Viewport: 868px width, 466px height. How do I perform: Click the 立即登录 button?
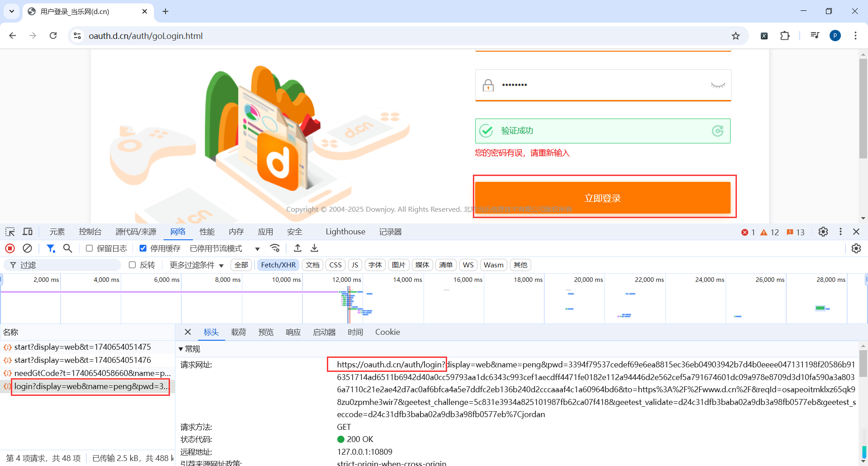pyautogui.click(x=603, y=198)
